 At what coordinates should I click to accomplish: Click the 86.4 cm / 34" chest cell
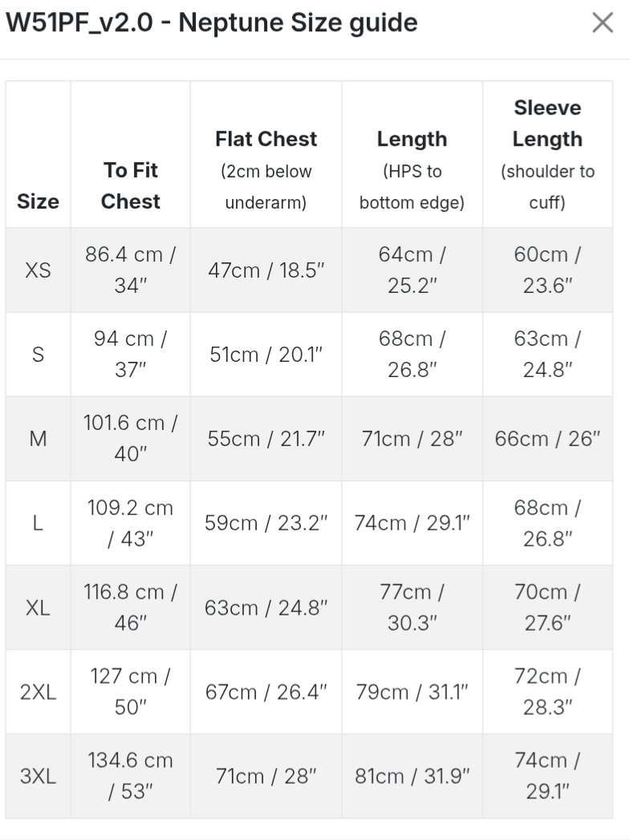130,270
